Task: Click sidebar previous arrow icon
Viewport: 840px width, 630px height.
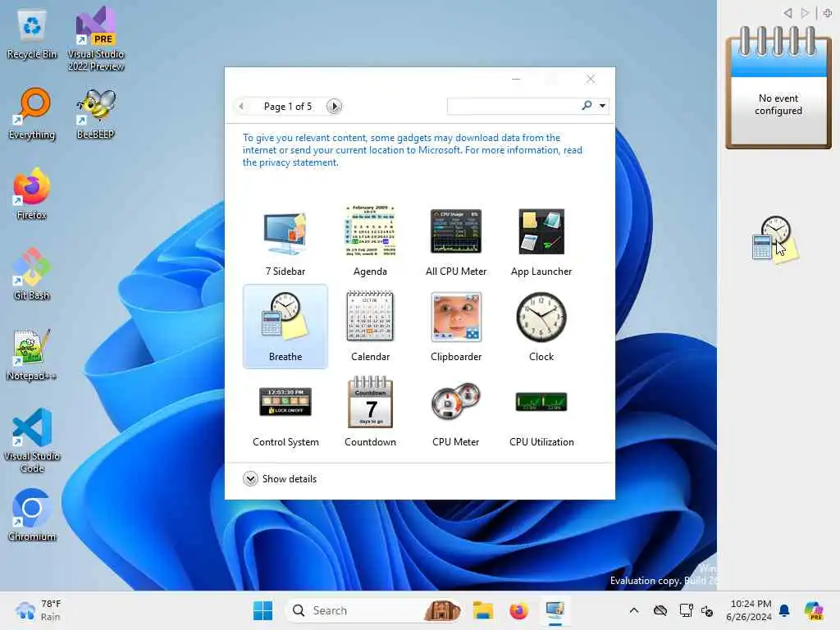Action: (787, 13)
